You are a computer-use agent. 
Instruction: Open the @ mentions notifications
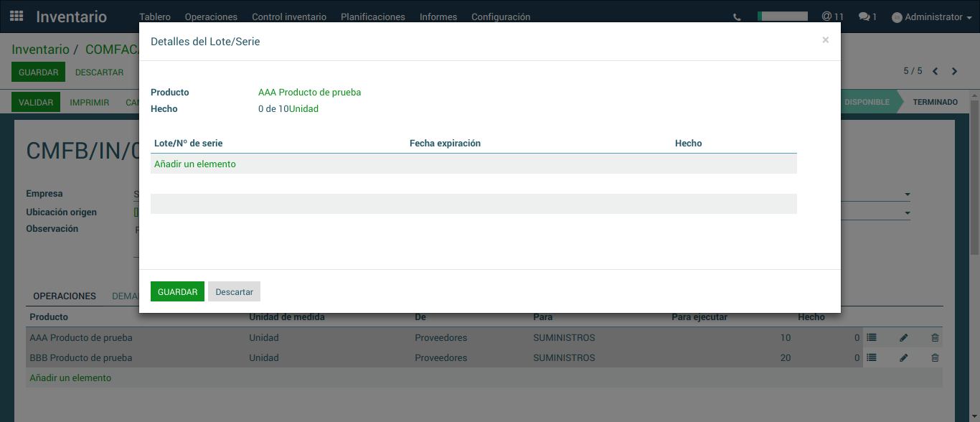[832, 17]
